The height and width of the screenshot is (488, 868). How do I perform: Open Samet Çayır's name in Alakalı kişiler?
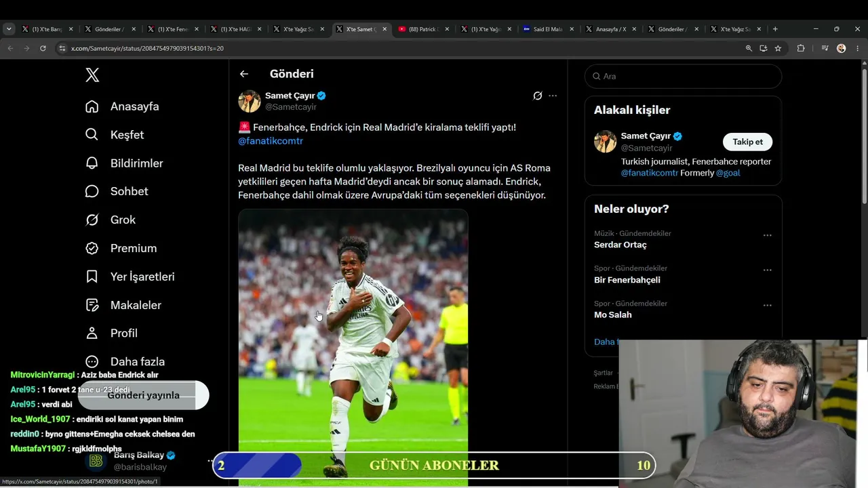tap(646, 136)
